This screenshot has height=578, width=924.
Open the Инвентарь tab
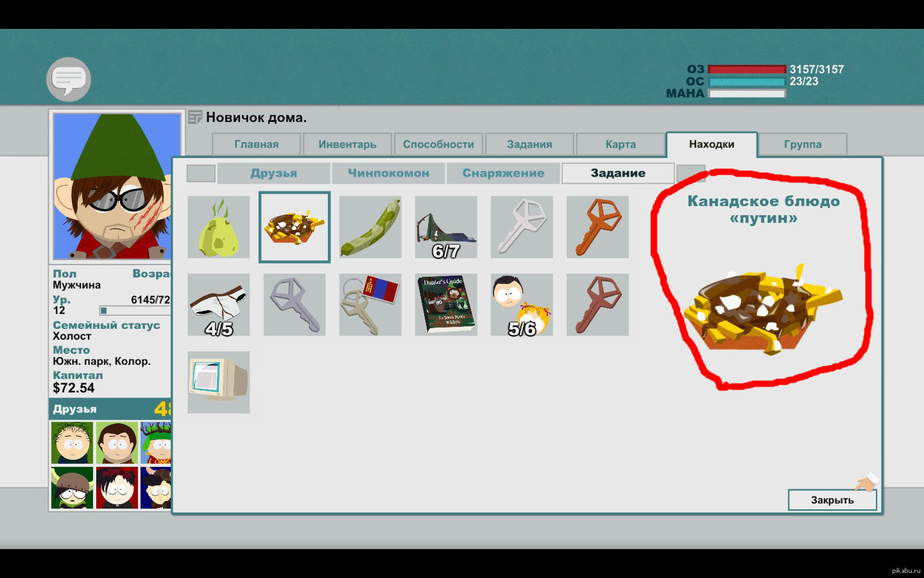tap(347, 144)
